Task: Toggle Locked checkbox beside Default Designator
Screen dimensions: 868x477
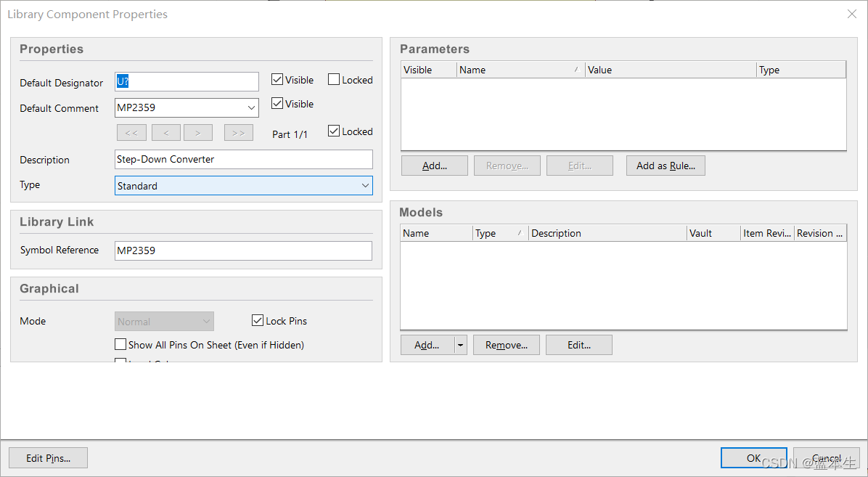Action: 334,80
